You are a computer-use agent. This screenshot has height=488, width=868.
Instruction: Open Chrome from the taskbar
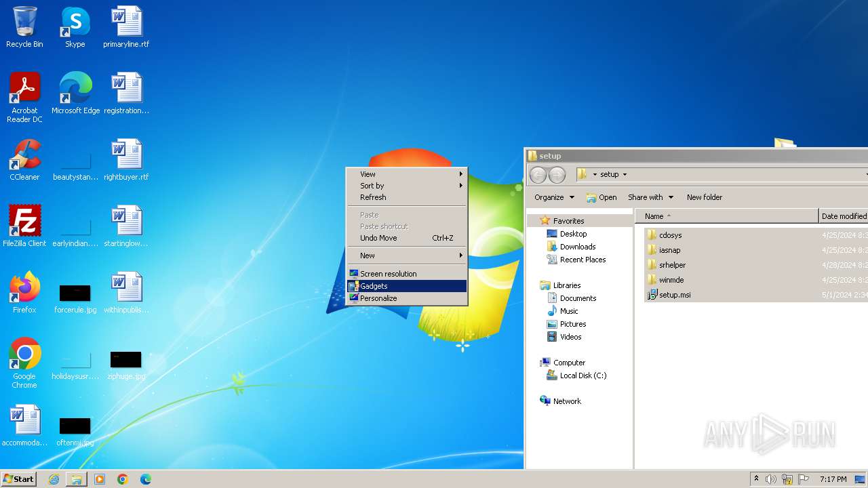[x=123, y=479]
